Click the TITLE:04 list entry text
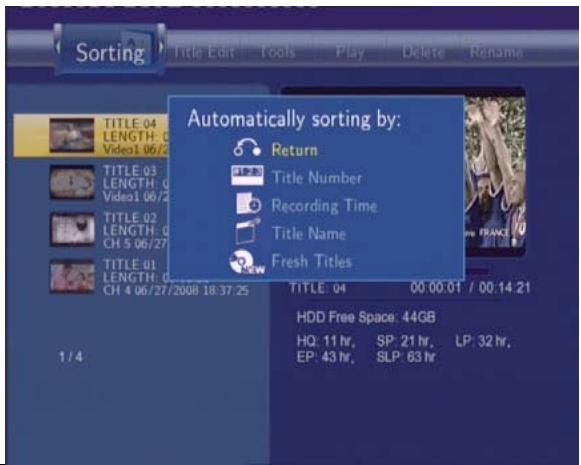The width and height of the screenshot is (581, 465). click(x=135, y=136)
